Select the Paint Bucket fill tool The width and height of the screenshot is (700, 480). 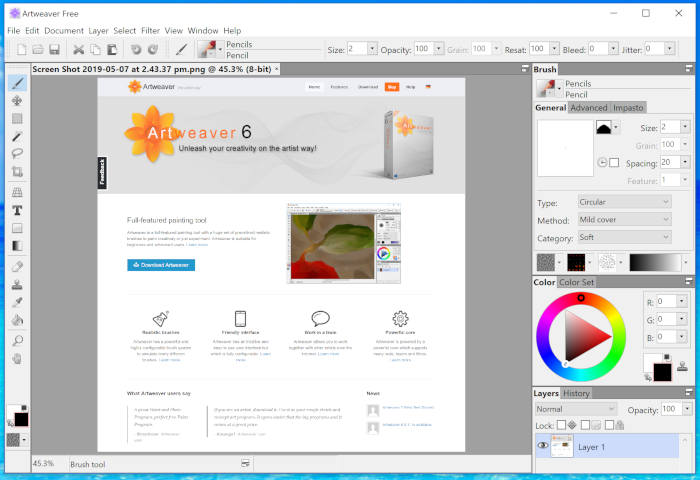pyautogui.click(x=17, y=320)
